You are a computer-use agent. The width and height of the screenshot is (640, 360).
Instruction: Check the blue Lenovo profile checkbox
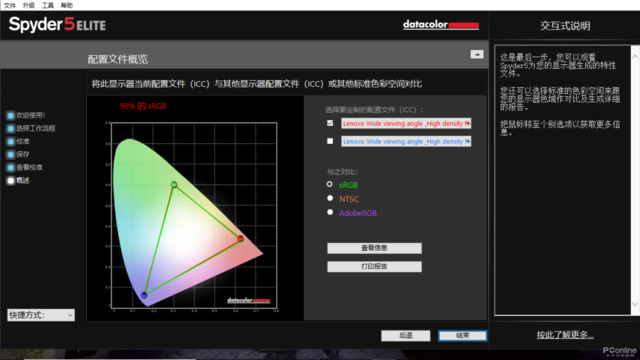330,141
